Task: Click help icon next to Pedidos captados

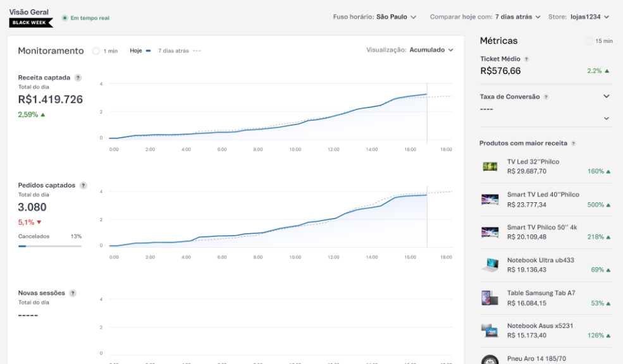Action: 83,186
